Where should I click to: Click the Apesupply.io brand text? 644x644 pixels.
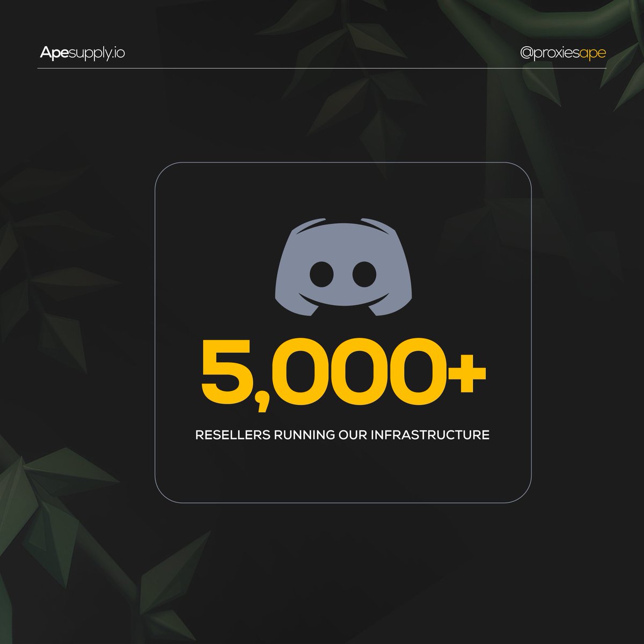pyautogui.click(x=82, y=53)
